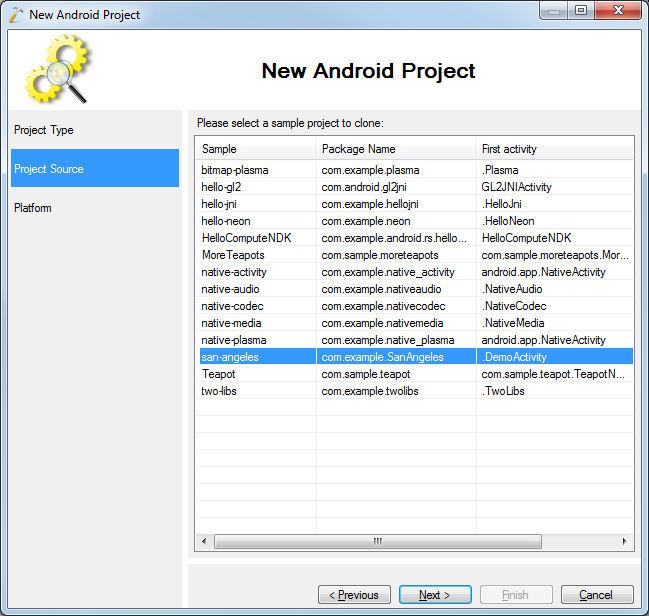Click the .HelloNeon activity cell
This screenshot has width=649, height=616.
pyautogui.click(x=508, y=221)
